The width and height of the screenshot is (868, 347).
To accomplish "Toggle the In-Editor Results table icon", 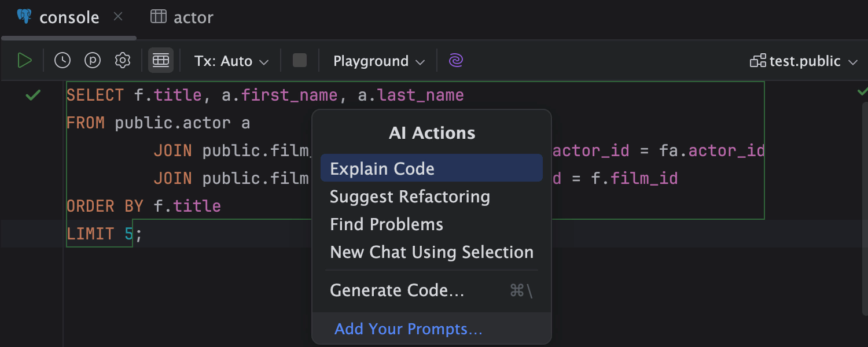I will coord(161,61).
